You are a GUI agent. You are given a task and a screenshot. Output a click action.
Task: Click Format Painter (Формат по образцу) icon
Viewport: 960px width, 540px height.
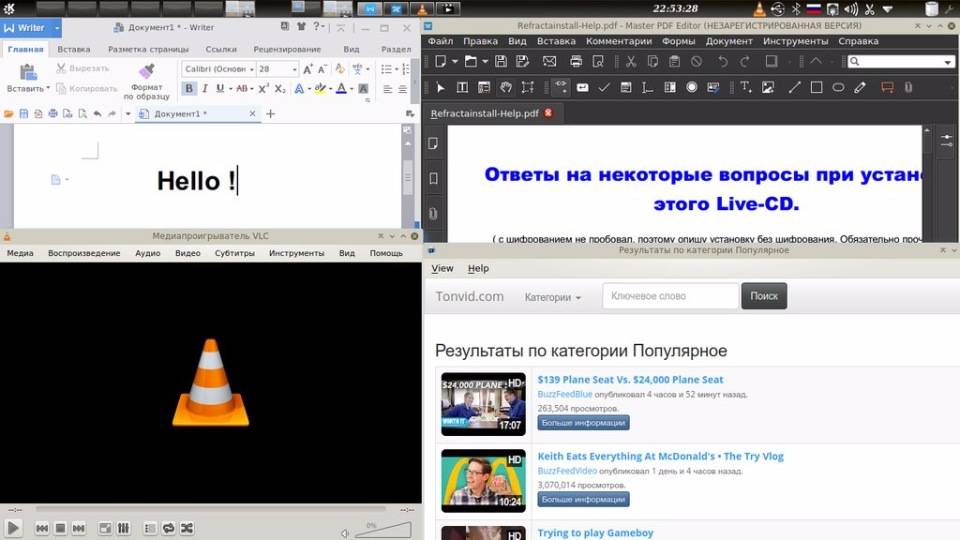(146, 72)
